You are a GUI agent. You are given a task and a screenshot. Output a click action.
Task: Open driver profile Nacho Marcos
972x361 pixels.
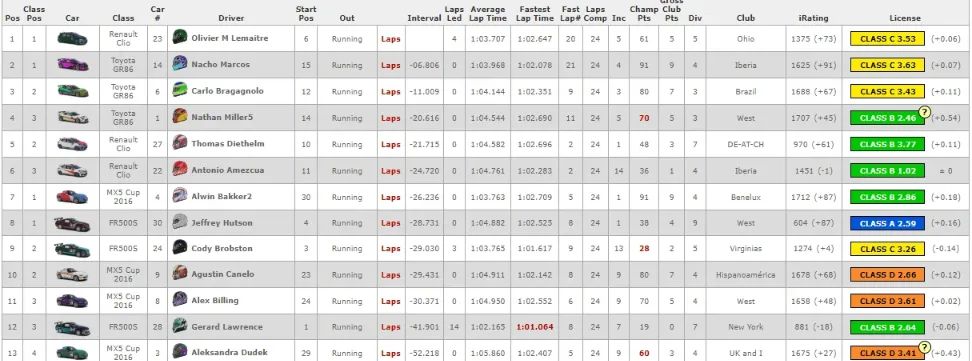pos(221,64)
